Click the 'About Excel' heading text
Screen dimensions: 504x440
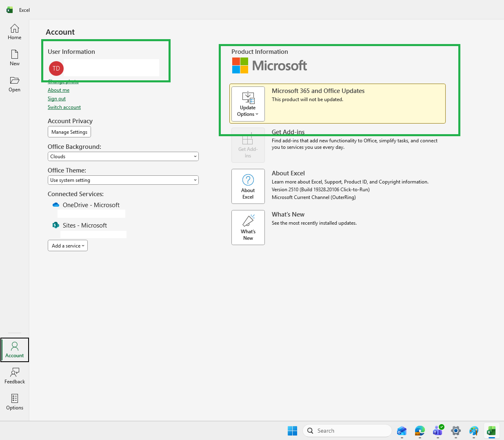288,173
